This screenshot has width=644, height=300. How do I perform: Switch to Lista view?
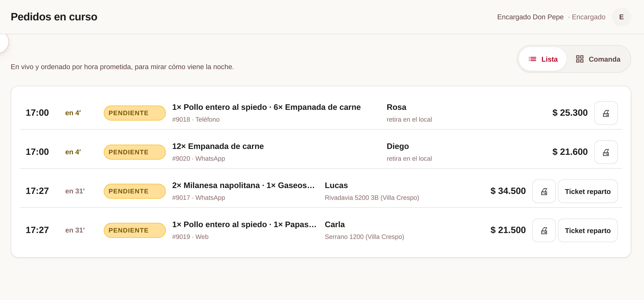(x=543, y=59)
